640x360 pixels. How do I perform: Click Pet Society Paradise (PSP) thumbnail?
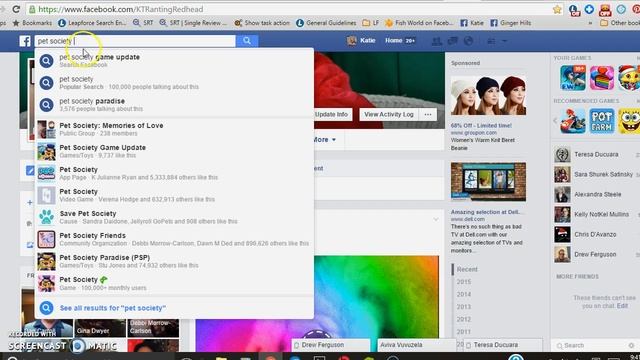coord(47,261)
